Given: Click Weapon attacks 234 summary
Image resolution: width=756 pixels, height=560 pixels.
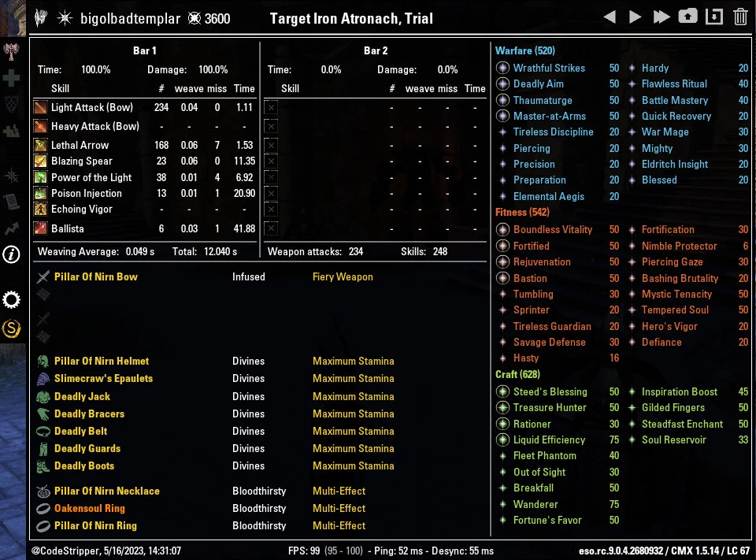Looking at the screenshot, I should (315, 252).
